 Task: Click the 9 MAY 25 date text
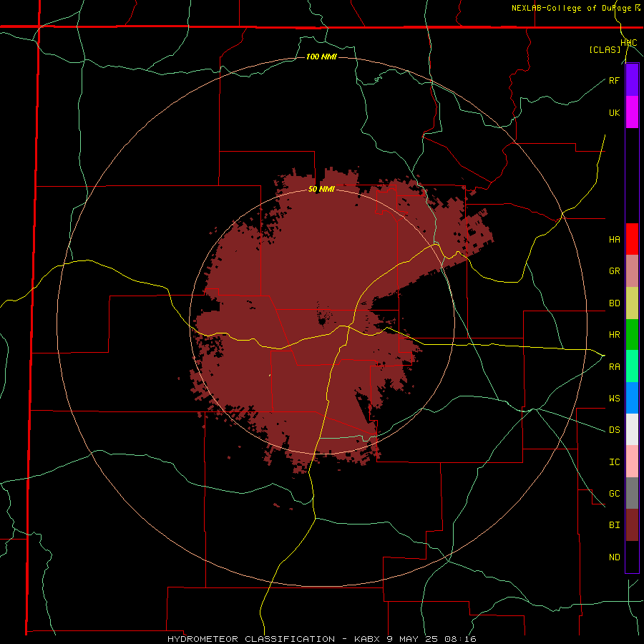pyautogui.click(x=413, y=639)
